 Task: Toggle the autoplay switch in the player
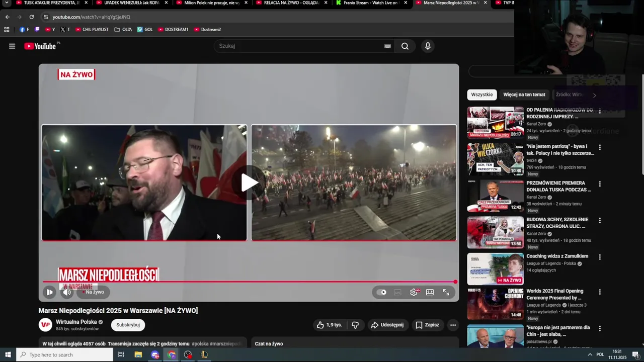(381, 292)
